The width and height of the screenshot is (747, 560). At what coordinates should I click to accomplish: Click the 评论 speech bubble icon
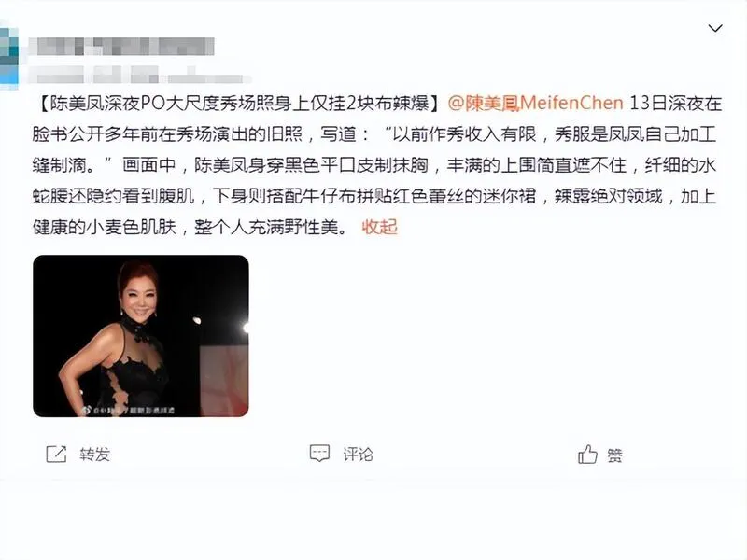pos(319,454)
